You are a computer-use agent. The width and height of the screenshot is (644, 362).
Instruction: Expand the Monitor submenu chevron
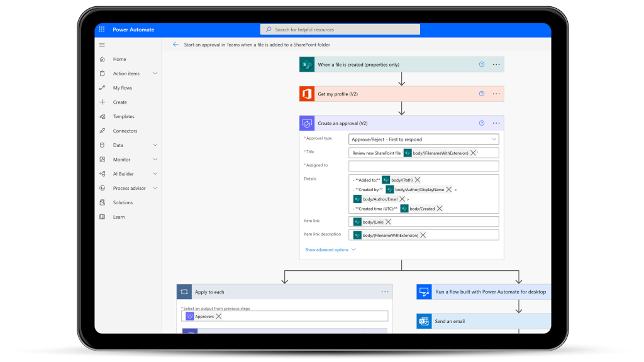point(155,159)
